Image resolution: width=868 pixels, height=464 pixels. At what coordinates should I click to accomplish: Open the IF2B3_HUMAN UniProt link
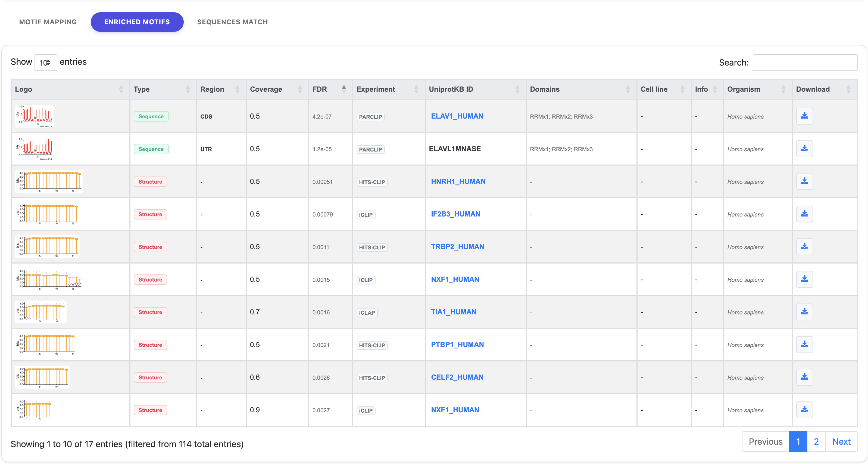[455, 214]
